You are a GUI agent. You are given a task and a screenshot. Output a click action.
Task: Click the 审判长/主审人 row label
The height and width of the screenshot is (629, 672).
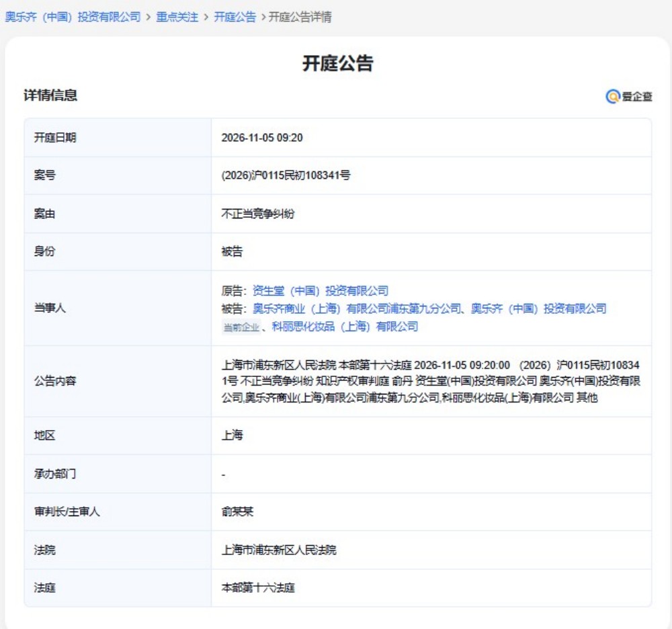pyautogui.click(x=67, y=511)
